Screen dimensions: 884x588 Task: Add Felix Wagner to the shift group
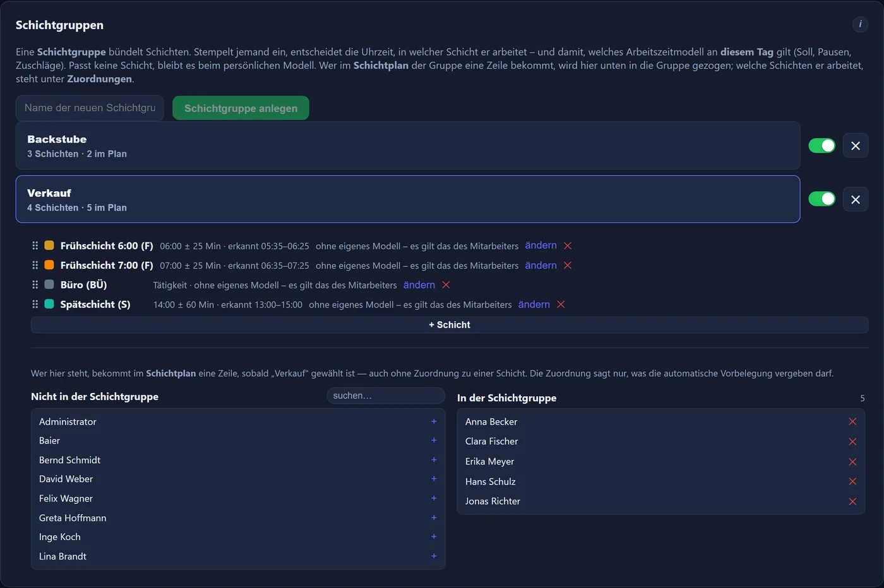click(x=434, y=498)
